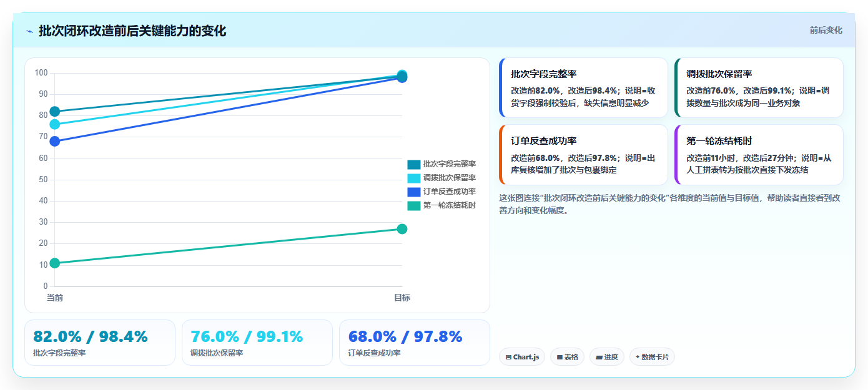Click the 当前 x-axis label
868x390 pixels.
pyautogui.click(x=55, y=298)
